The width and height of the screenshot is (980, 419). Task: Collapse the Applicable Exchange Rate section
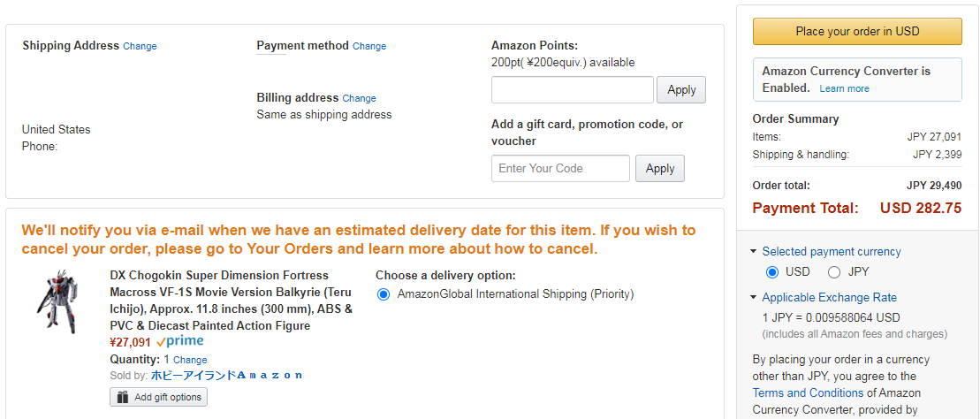tap(754, 298)
